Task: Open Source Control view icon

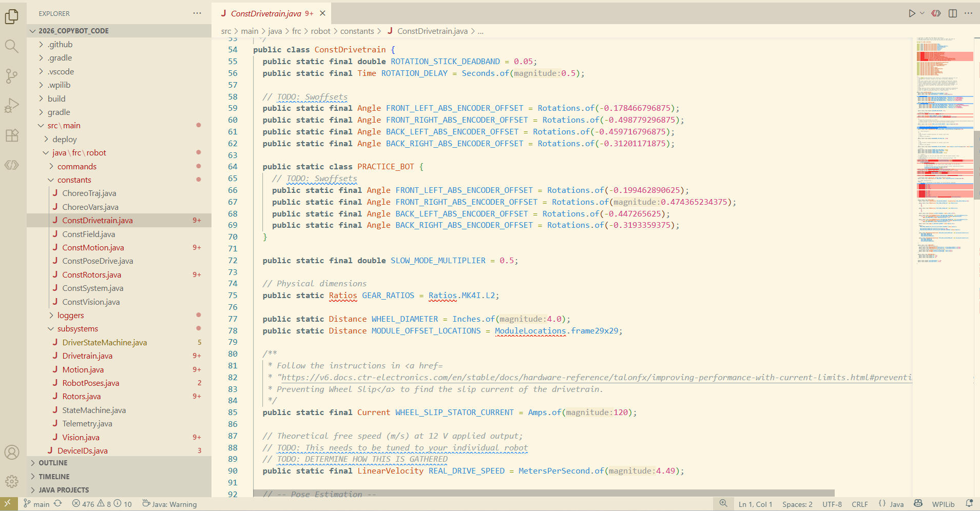Action: coord(12,76)
